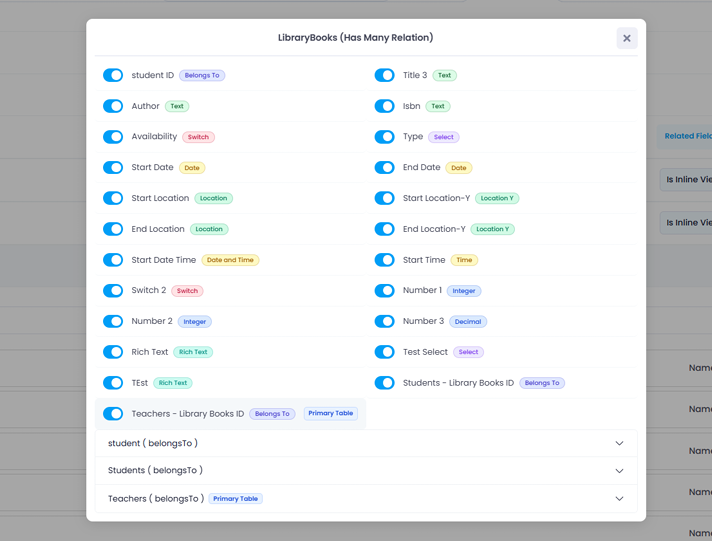712x541 pixels.
Task: Toggle off the student ID field
Action: [x=113, y=75]
